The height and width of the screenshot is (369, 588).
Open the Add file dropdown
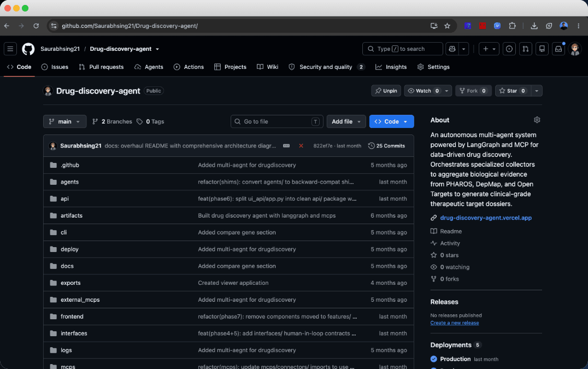pyautogui.click(x=346, y=121)
